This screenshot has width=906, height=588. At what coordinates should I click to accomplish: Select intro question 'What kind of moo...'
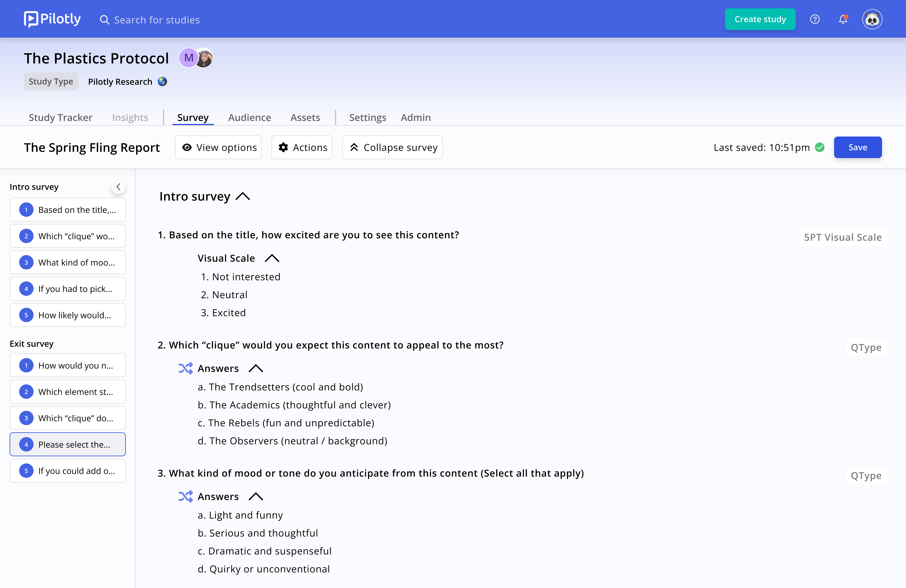click(x=68, y=262)
